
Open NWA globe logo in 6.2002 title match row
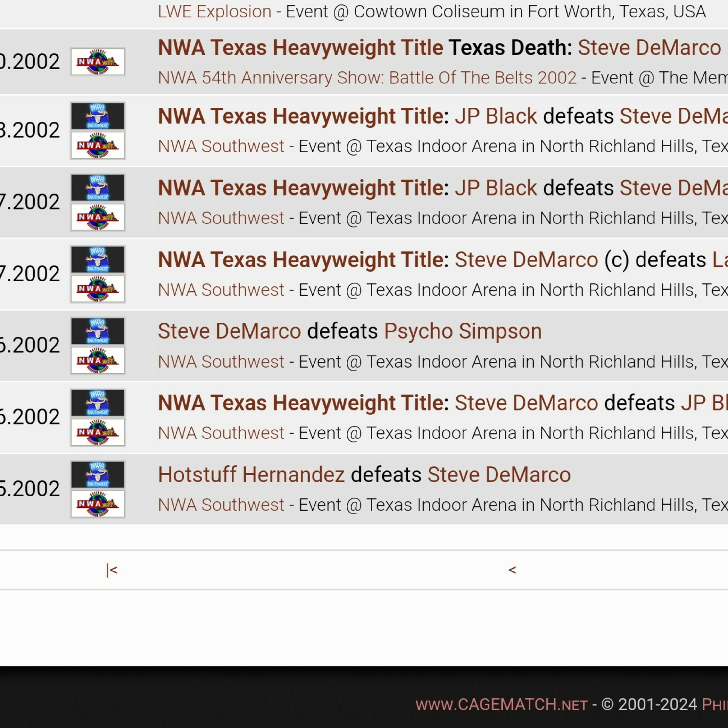(98, 432)
